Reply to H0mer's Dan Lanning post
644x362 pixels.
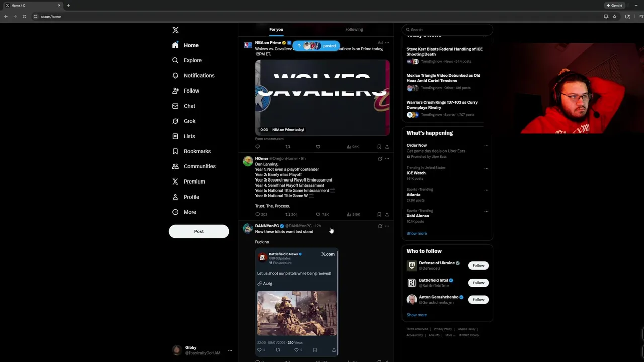[257, 214]
